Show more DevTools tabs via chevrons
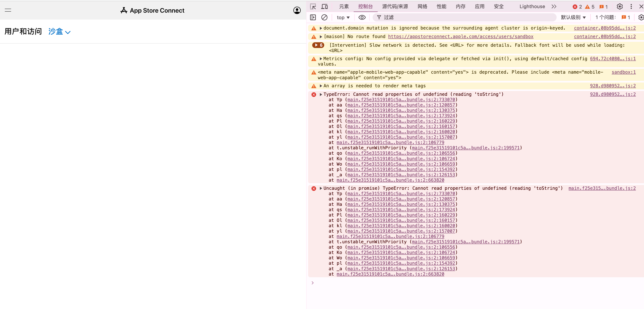Viewport: 644px width, 309px height. [x=554, y=6]
